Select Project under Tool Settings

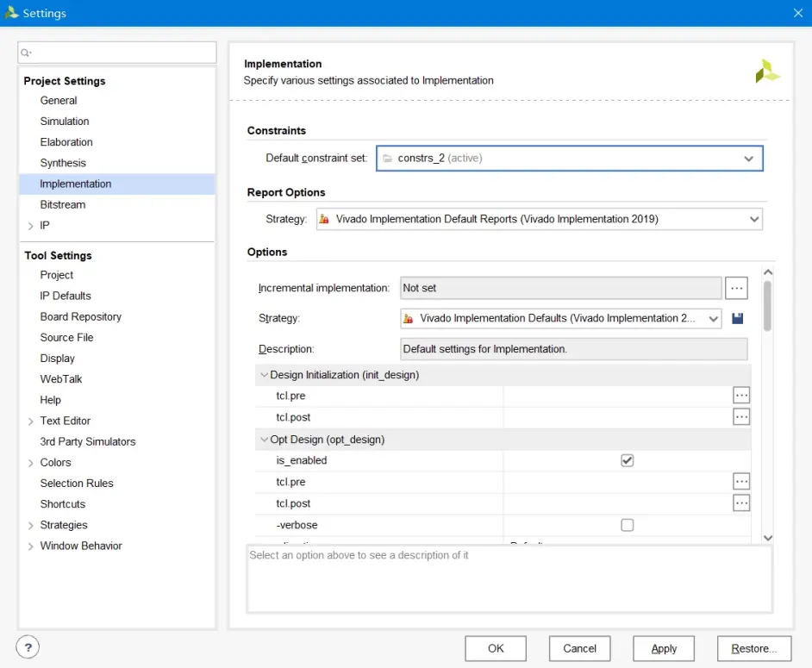56,275
